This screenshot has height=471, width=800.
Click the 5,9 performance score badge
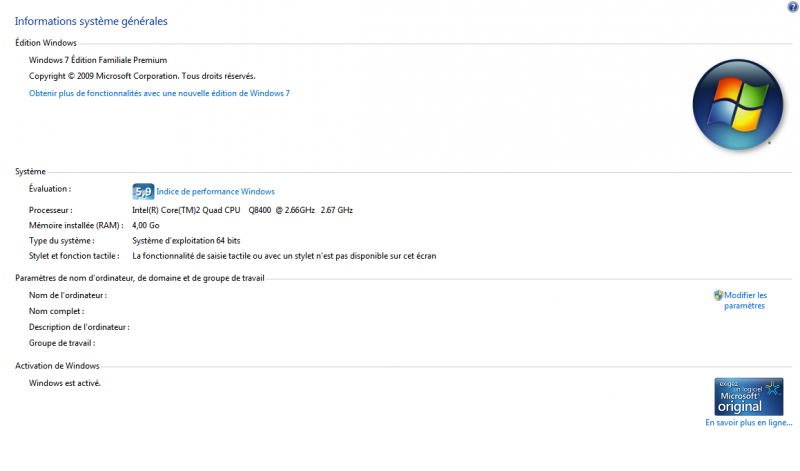[143, 191]
